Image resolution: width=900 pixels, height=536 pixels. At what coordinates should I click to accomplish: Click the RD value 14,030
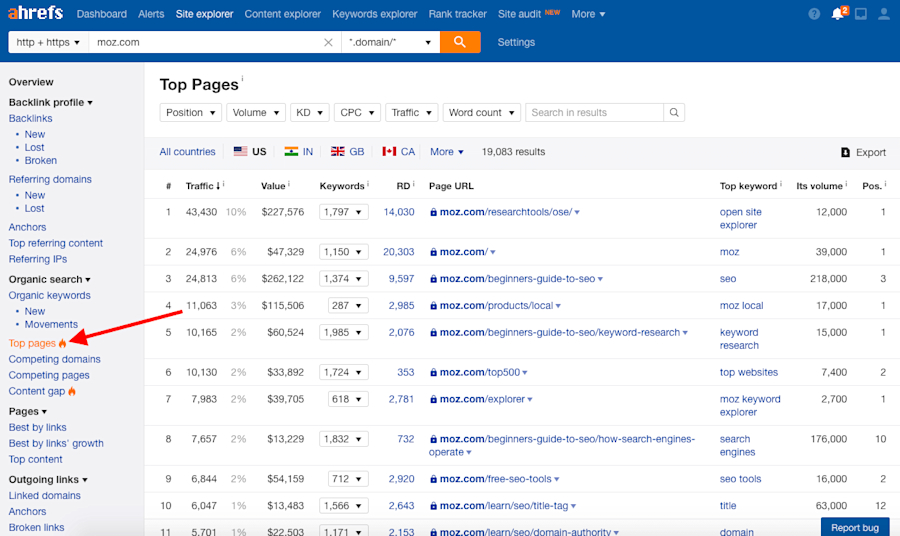[399, 212]
